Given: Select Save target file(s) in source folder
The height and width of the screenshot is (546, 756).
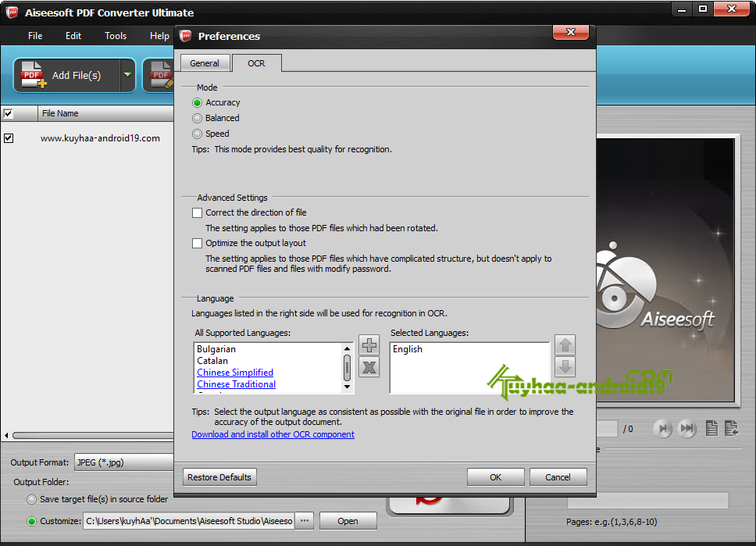Looking at the screenshot, I should [x=31, y=499].
